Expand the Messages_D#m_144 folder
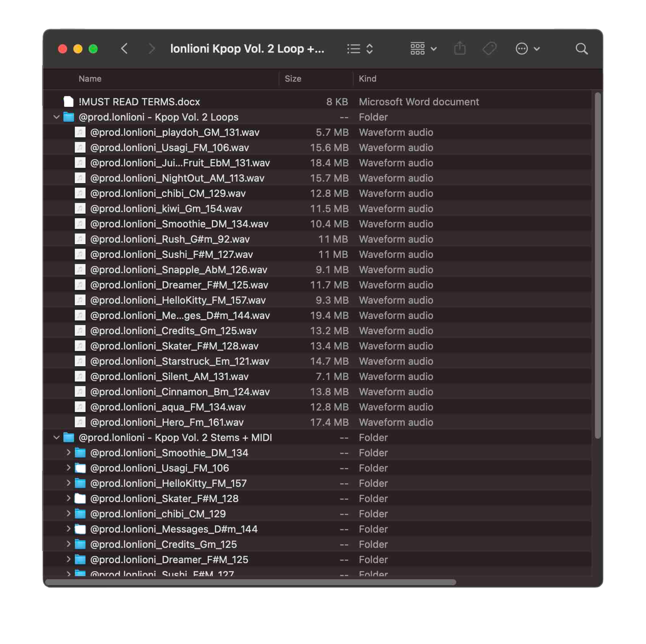 tap(68, 529)
